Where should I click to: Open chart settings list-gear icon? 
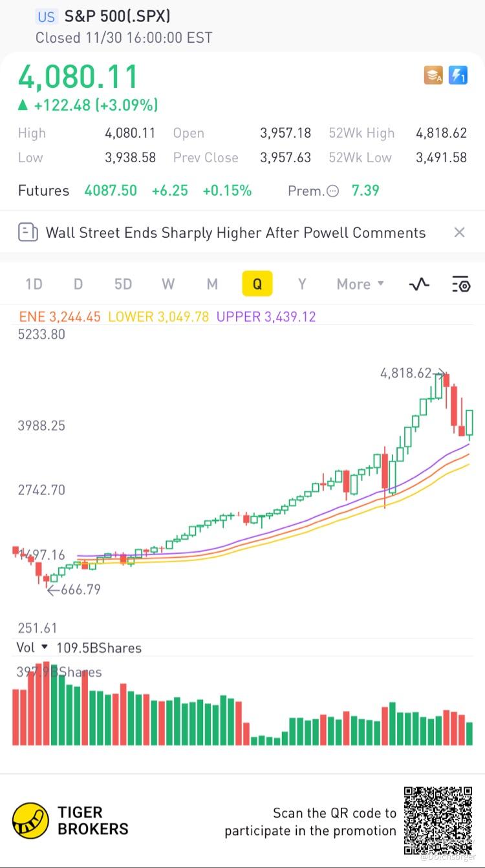click(460, 284)
